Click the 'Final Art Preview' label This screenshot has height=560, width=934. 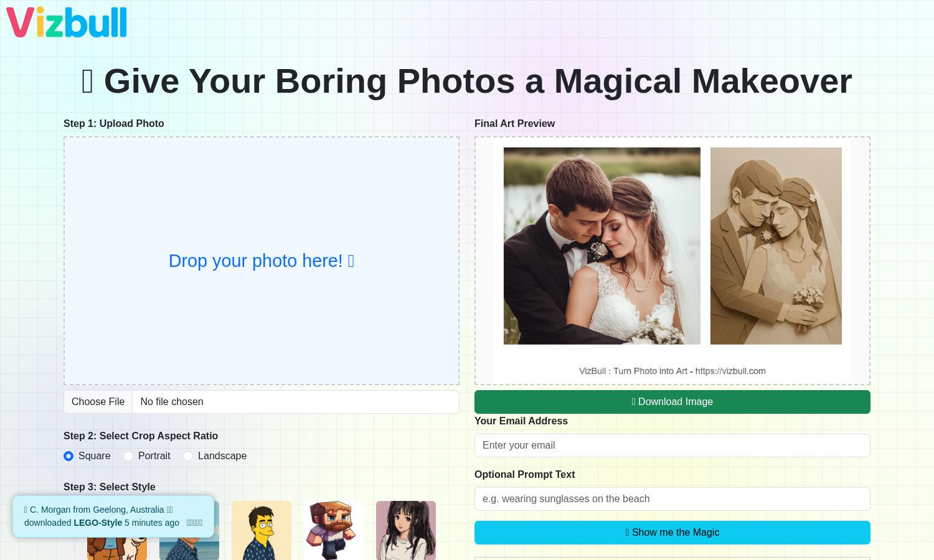[514, 123]
